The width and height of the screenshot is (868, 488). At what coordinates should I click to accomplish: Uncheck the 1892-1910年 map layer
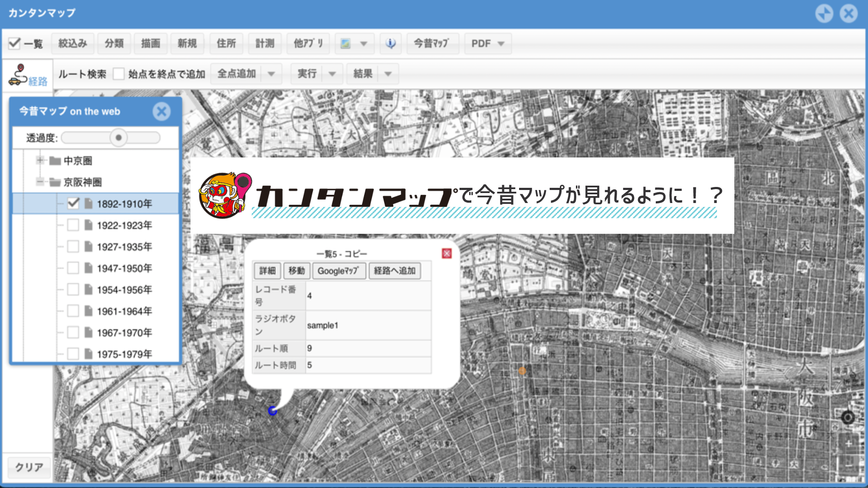click(x=73, y=203)
